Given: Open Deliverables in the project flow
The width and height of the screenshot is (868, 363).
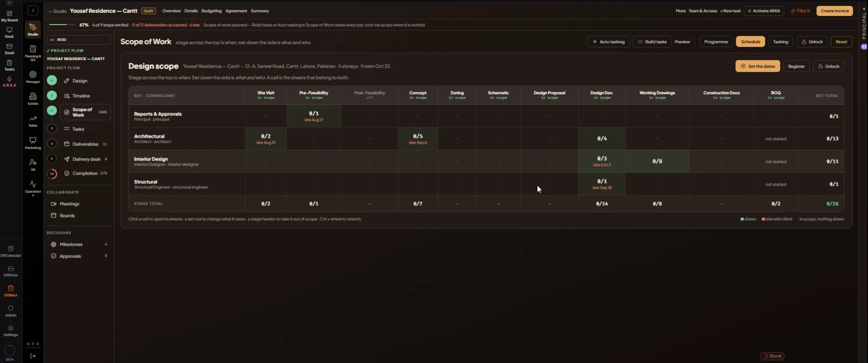Looking at the screenshot, I should click(85, 144).
